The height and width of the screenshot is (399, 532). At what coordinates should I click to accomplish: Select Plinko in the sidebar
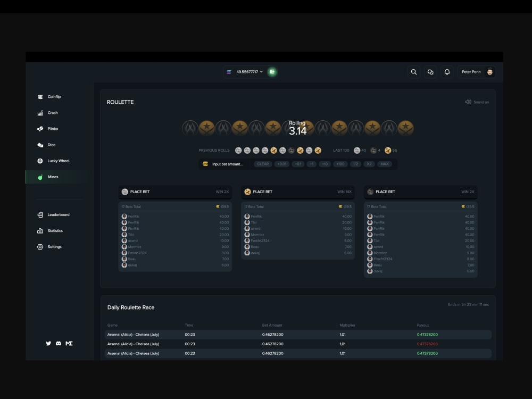point(53,129)
